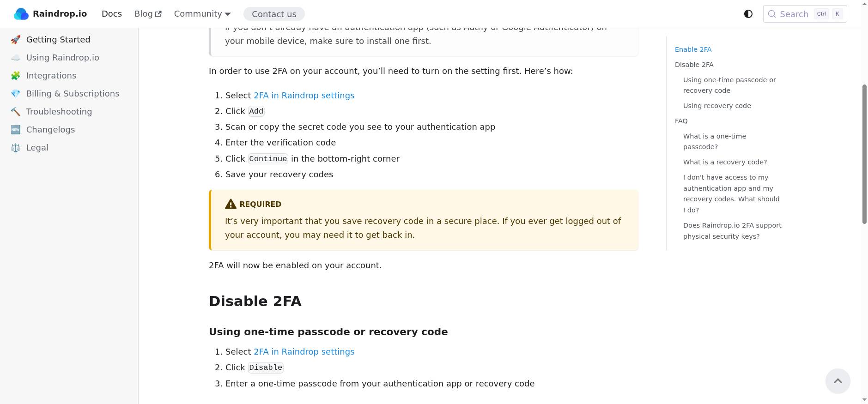Image resolution: width=868 pixels, height=404 pixels.
Task: Select What is a recovery code? in sidebar
Action: coord(724,162)
